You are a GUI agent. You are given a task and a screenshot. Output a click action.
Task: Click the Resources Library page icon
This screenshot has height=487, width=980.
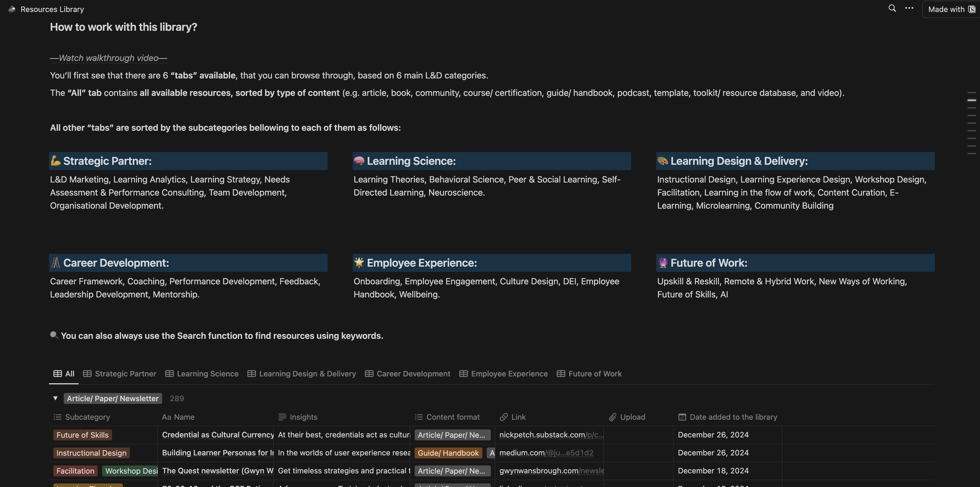pyautogui.click(x=12, y=9)
